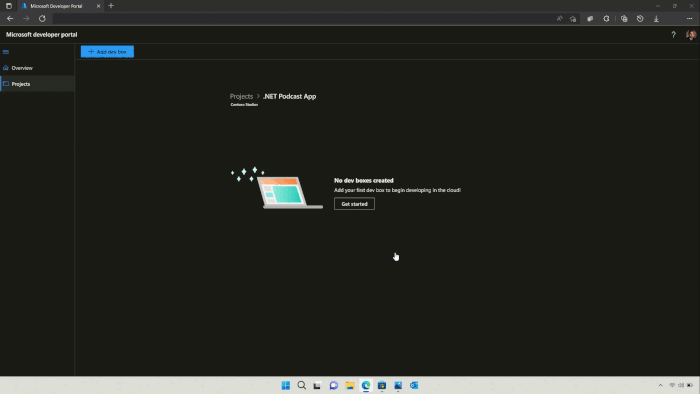Click the Microsoft developer portal title
700x394 pixels.
42,34
